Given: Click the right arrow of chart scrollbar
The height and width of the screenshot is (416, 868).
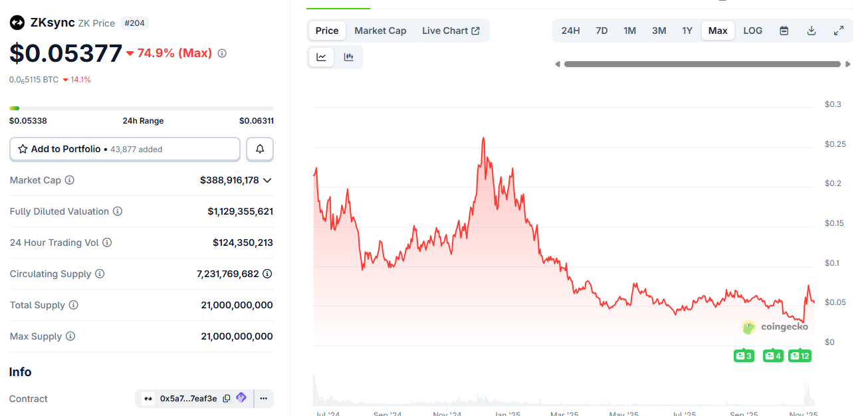Looking at the screenshot, I should pyautogui.click(x=848, y=64).
